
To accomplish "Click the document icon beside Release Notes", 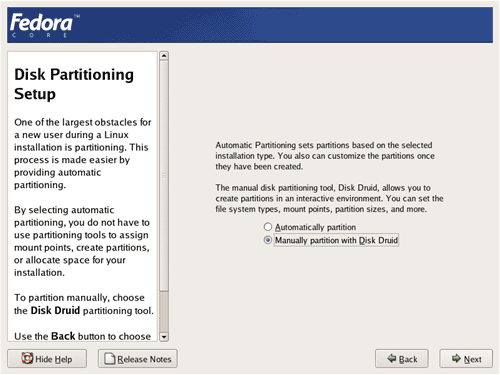I will click(110, 359).
